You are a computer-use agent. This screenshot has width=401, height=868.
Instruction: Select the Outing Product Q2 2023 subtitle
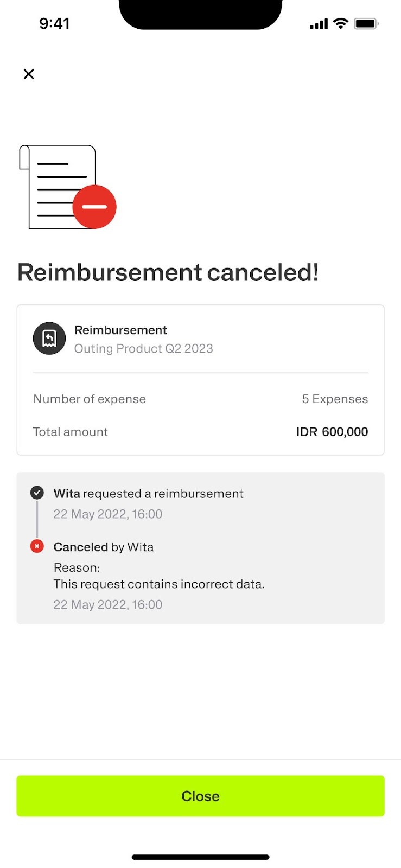click(144, 348)
